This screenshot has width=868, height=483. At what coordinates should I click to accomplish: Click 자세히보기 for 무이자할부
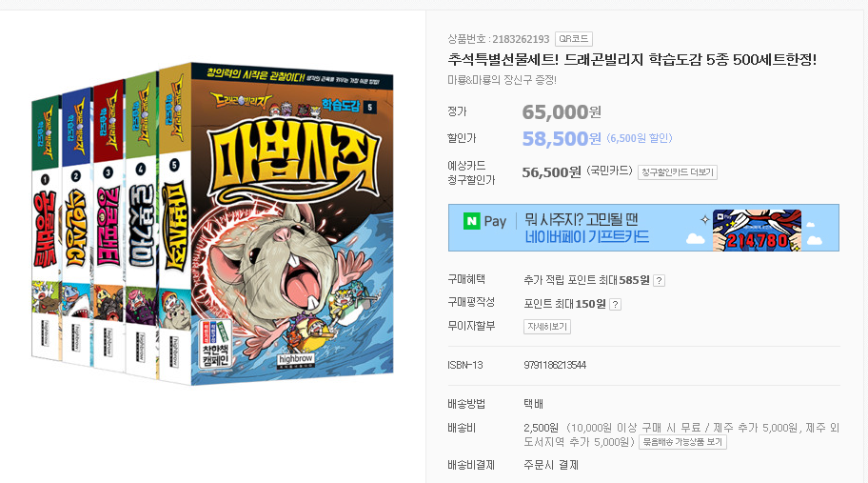[547, 326]
